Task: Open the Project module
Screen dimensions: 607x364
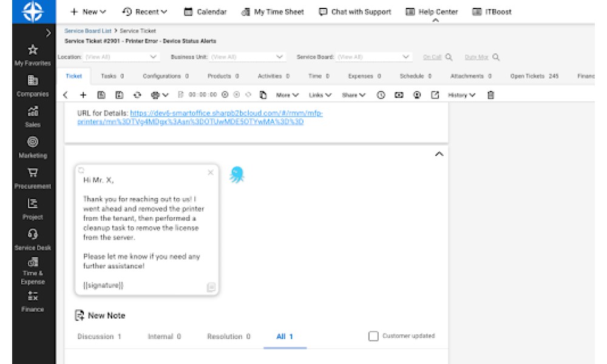Action: (33, 209)
